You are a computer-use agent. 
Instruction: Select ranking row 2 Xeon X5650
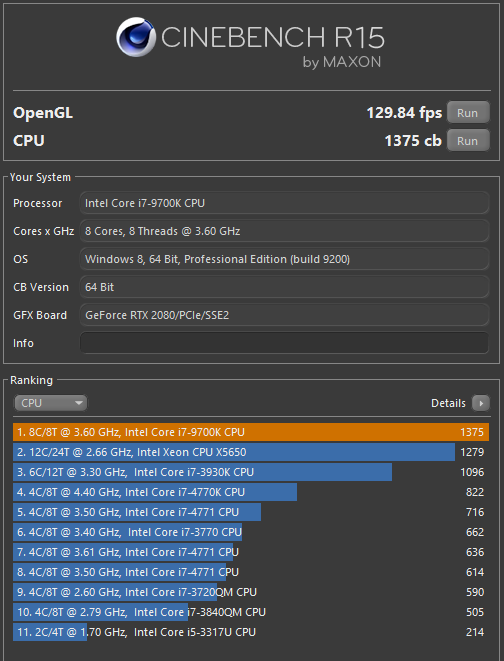[251, 452]
